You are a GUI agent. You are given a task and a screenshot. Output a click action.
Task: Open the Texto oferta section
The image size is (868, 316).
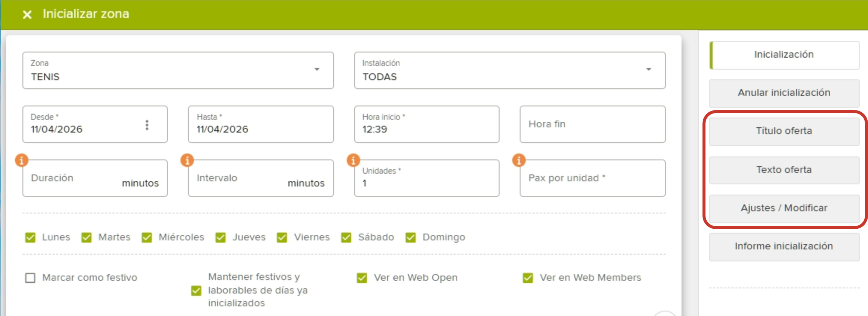(784, 170)
